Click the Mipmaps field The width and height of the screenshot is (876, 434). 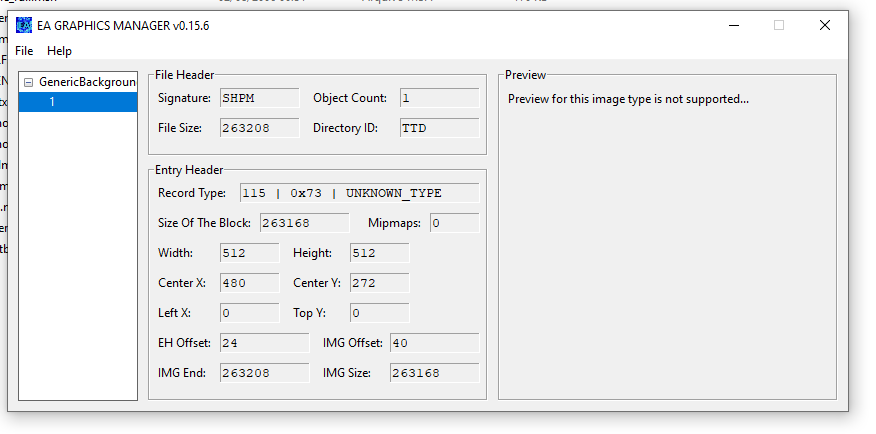click(455, 223)
